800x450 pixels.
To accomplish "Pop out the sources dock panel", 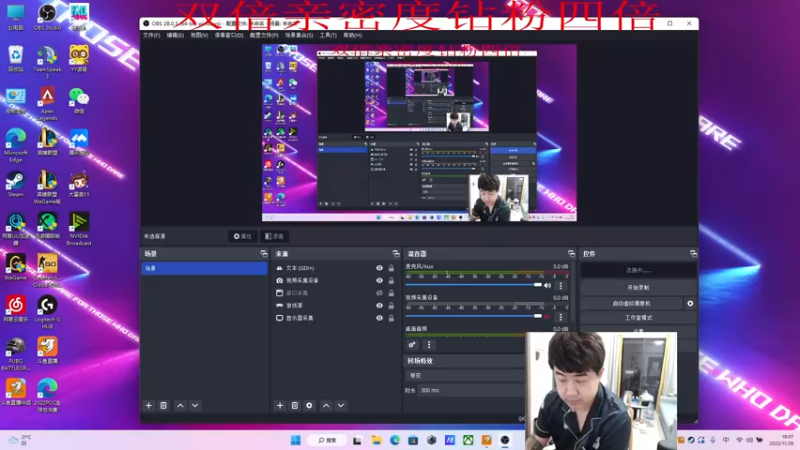I will pyautogui.click(x=396, y=254).
